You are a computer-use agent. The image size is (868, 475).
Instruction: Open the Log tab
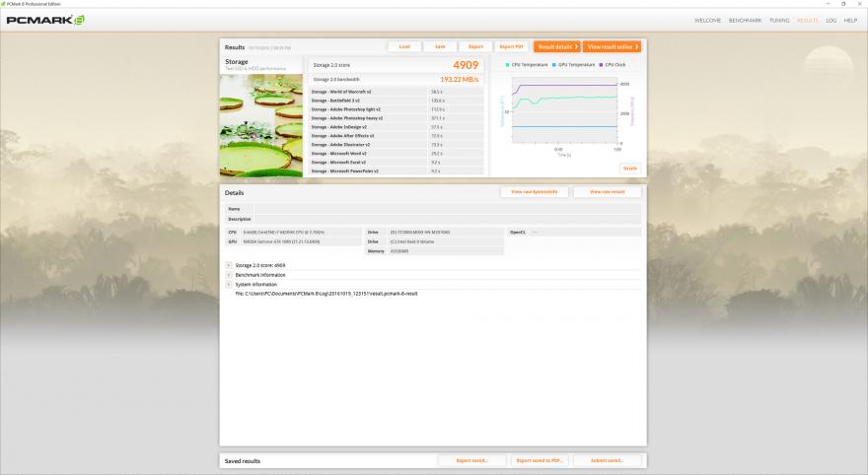[831, 20]
